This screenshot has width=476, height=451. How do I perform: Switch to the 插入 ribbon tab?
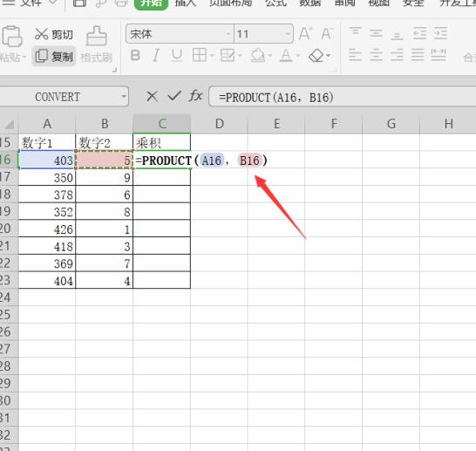point(186,3)
